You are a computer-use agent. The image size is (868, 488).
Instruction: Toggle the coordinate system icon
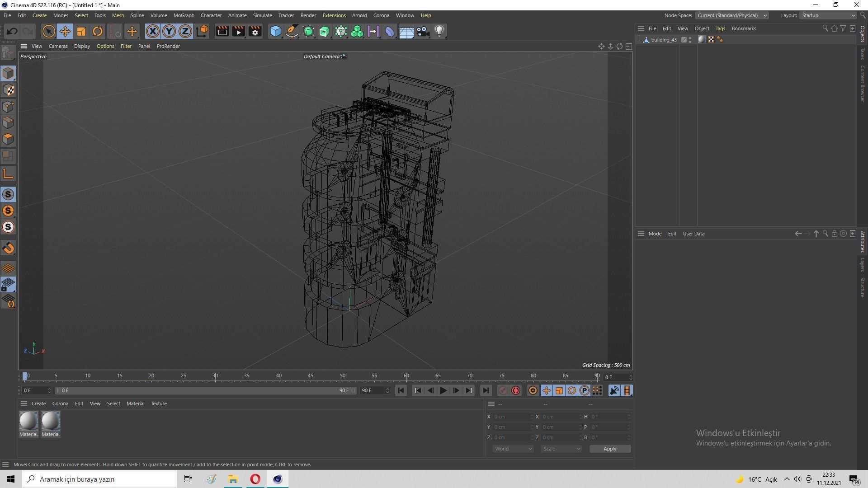202,31
